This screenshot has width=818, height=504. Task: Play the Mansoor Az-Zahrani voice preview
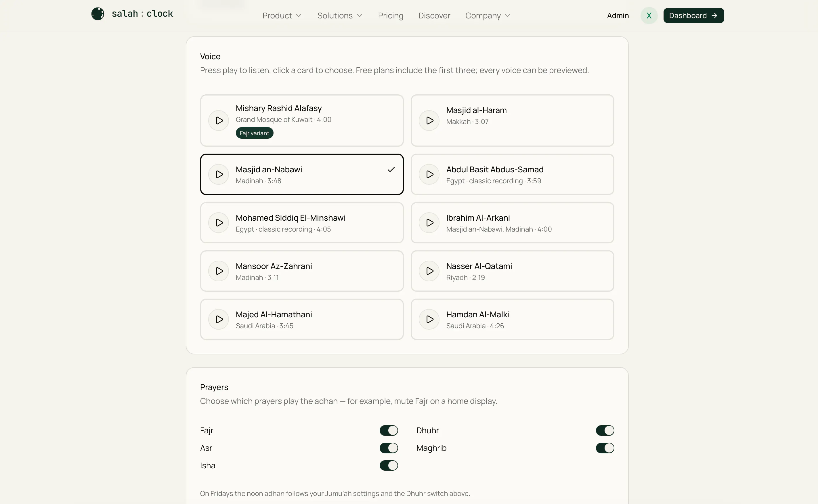(x=219, y=271)
